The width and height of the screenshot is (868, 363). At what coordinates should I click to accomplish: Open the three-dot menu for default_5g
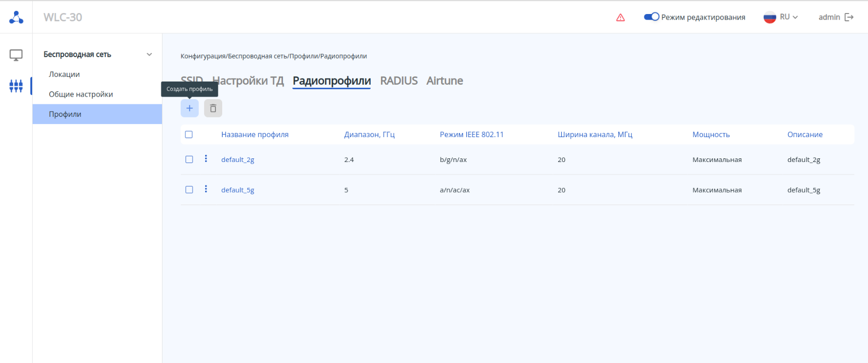[206, 189]
